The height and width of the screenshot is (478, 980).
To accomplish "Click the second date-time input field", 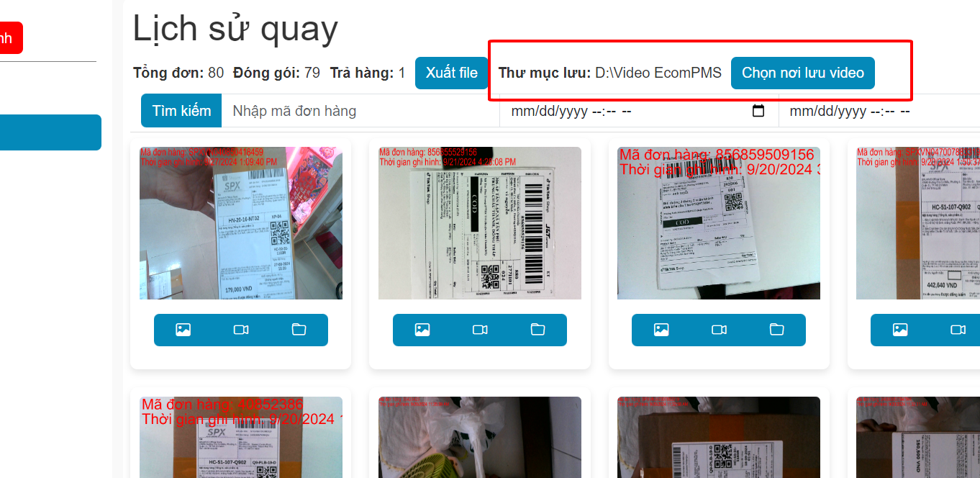I will coord(879,111).
